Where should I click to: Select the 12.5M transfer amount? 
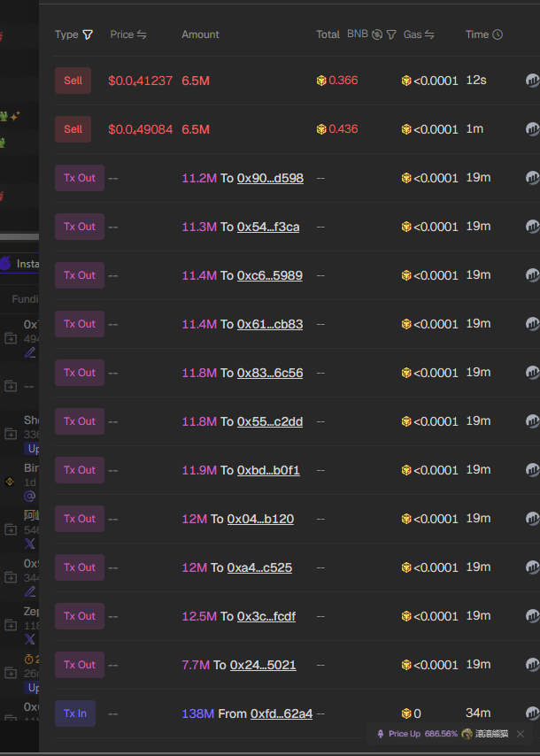199,616
